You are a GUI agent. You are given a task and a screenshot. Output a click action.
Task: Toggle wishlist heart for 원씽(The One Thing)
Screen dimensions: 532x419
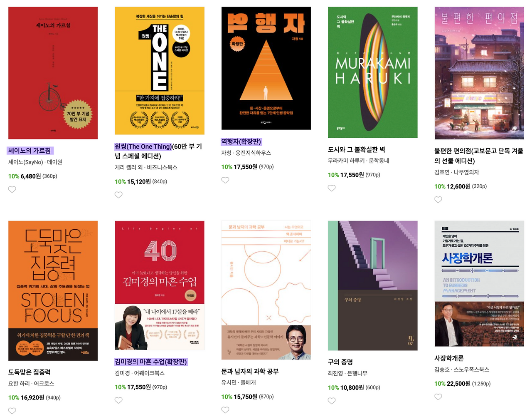coord(118,195)
